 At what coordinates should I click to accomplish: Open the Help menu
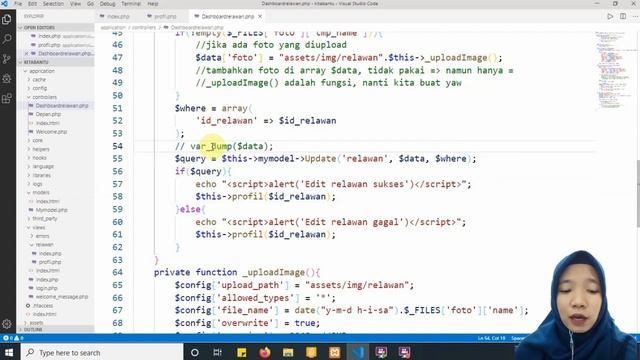coord(153,4)
